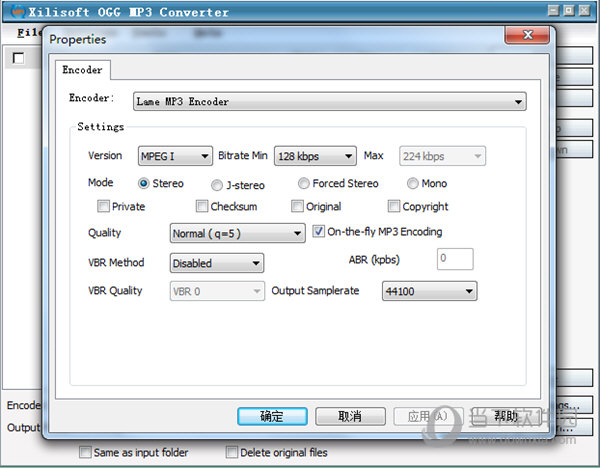Image resolution: width=600 pixels, height=468 pixels.
Task: Click the ABR (kpbs) input field
Action: (455, 259)
